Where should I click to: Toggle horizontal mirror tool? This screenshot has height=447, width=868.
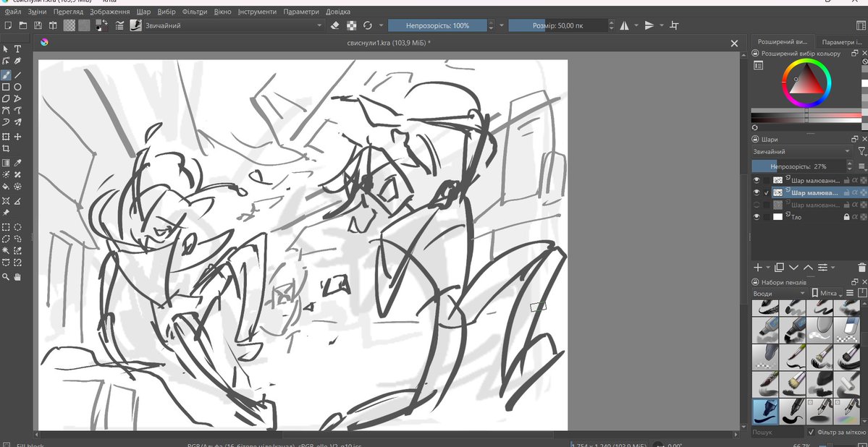625,25
